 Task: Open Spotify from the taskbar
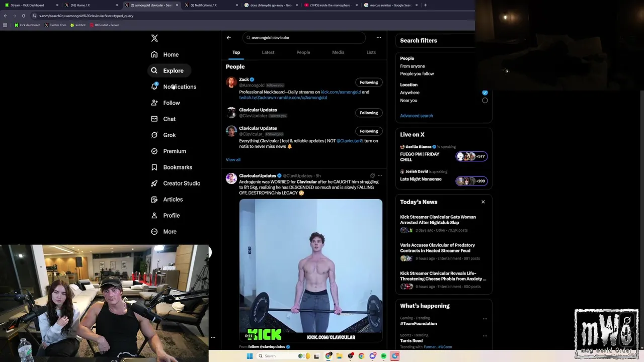point(383,356)
